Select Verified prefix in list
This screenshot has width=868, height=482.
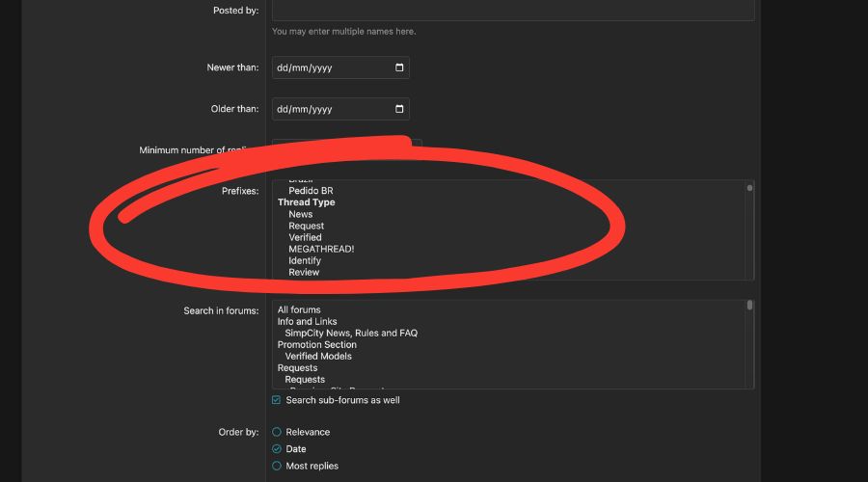[x=305, y=237]
